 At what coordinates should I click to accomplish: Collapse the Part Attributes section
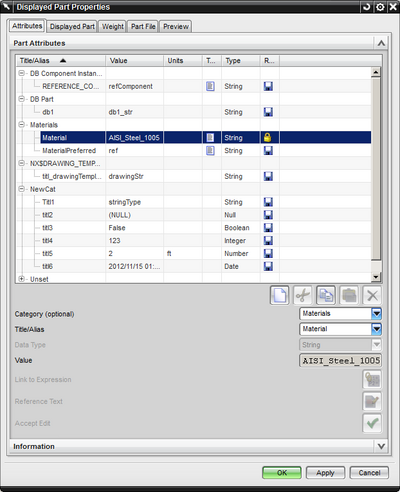tap(381, 43)
